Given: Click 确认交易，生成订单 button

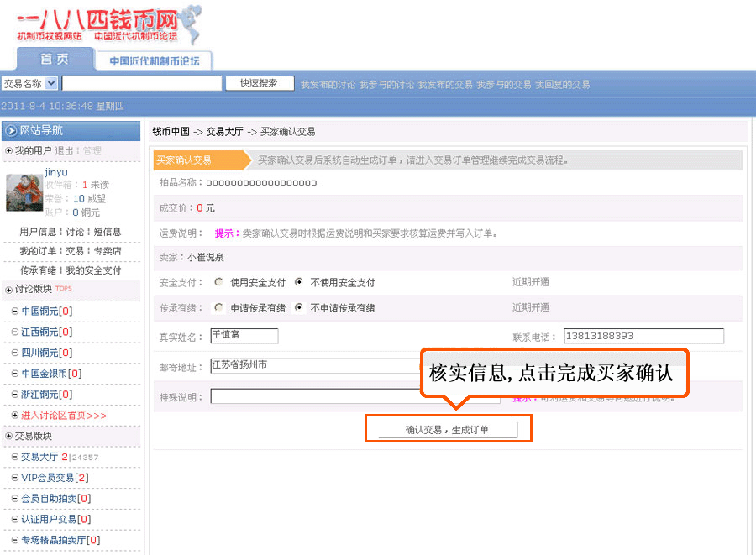Looking at the screenshot, I should click(448, 430).
